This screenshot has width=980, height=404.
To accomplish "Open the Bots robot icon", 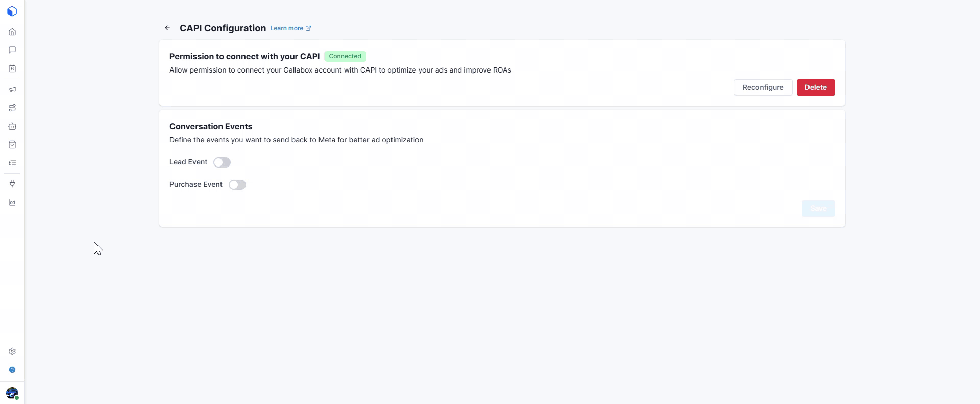I will 12,126.
